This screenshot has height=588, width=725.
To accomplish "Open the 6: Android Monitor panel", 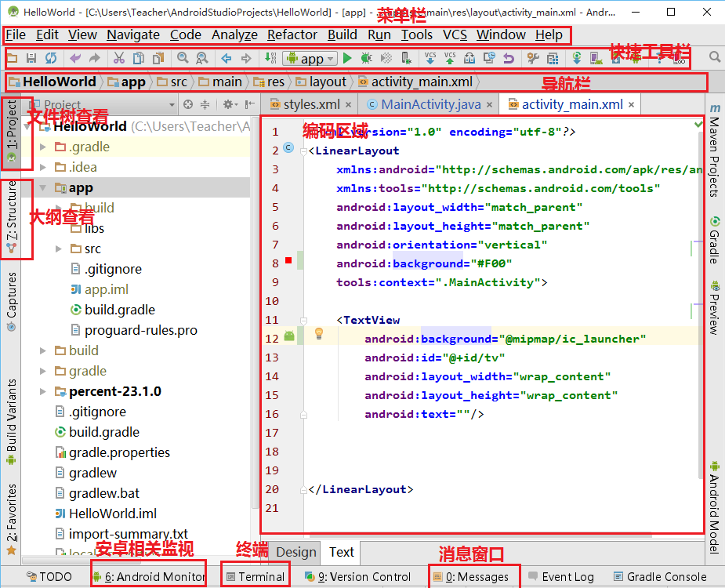I will click(149, 577).
